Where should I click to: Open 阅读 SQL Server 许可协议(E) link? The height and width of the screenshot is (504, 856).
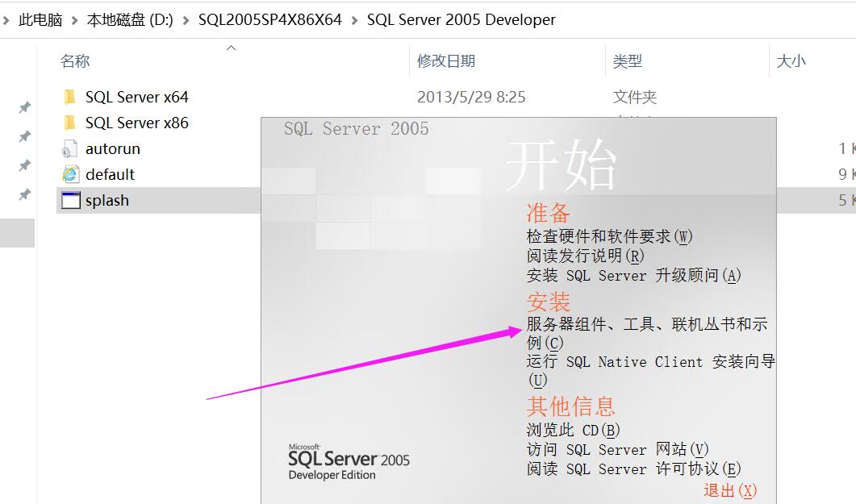coord(633,469)
